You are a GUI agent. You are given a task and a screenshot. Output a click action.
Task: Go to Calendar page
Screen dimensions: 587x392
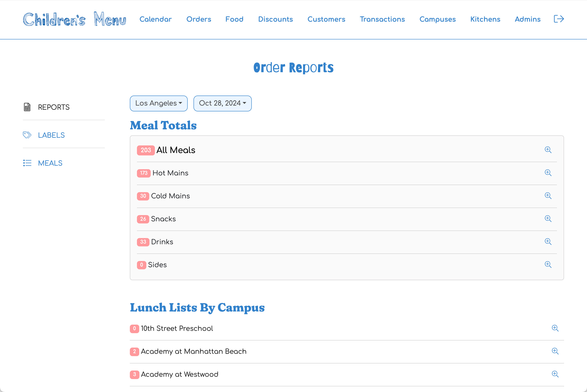pos(155,19)
